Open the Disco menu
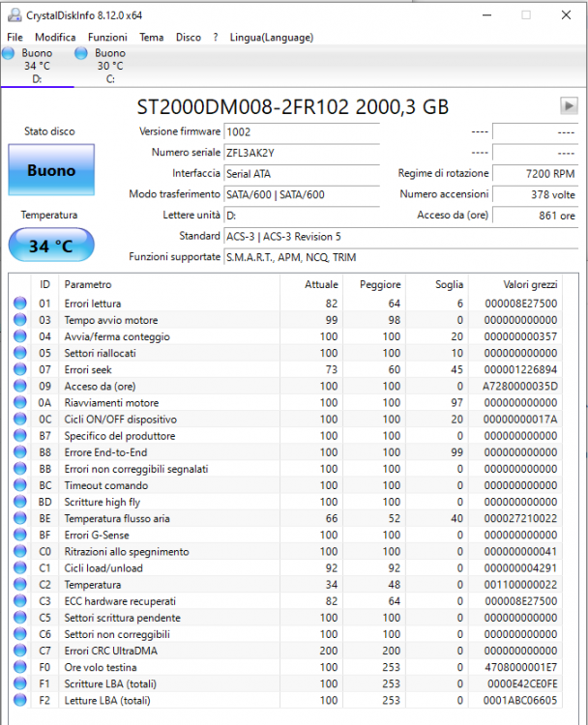The width and height of the screenshot is (588, 725). pos(189,37)
